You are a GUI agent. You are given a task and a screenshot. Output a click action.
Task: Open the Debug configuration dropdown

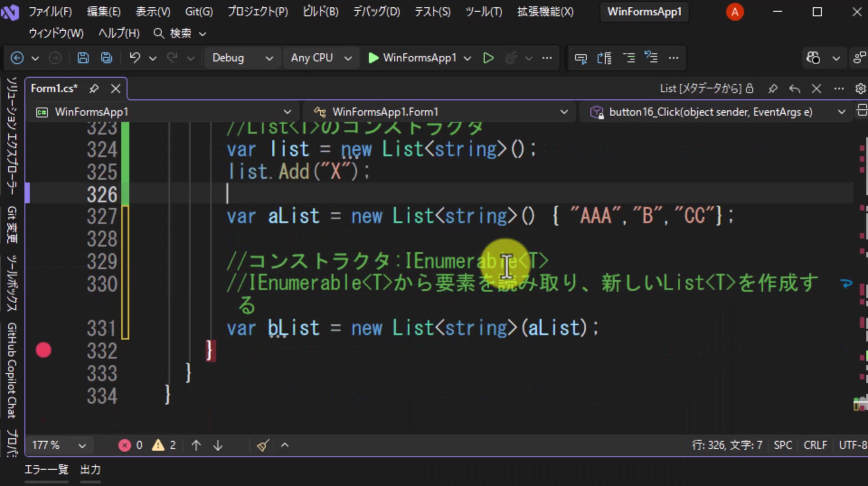pos(243,58)
